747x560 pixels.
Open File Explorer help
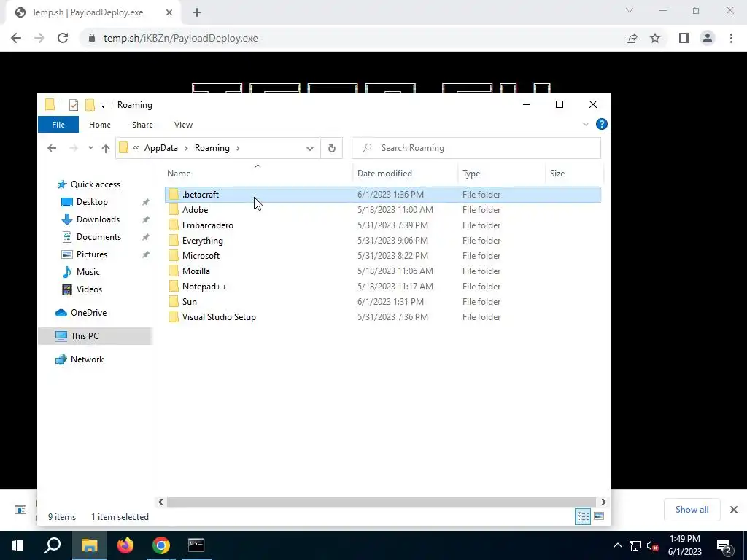(x=602, y=124)
